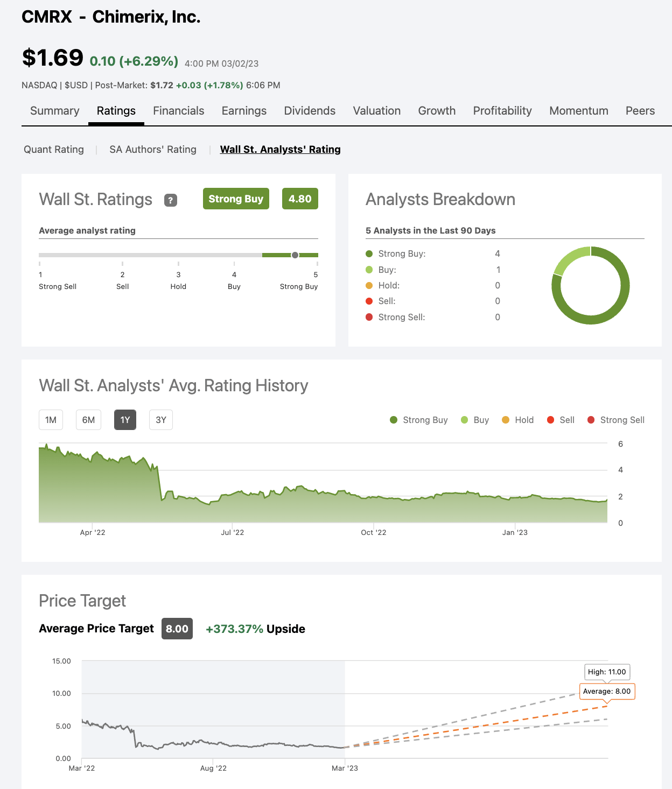This screenshot has height=789, width=672.
Task: Switch the rating history to 3Y
Action: (x=160, y=420)
